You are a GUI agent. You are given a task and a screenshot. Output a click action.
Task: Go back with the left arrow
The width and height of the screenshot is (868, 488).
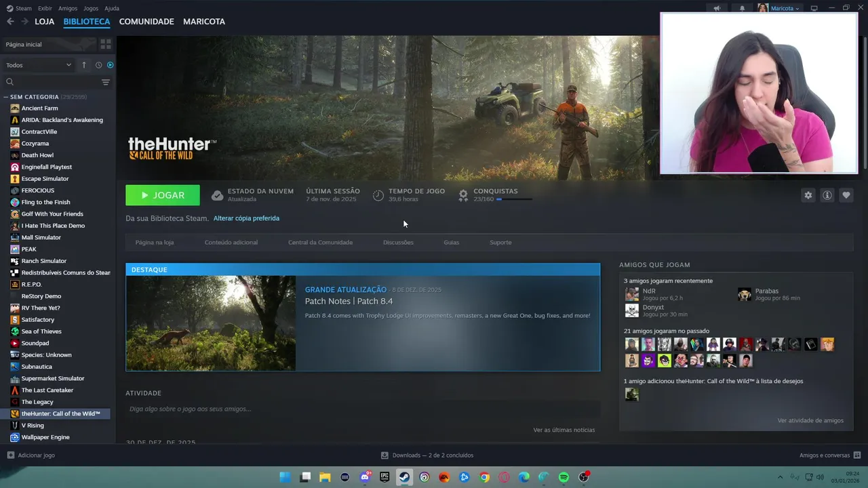[10, 22]
